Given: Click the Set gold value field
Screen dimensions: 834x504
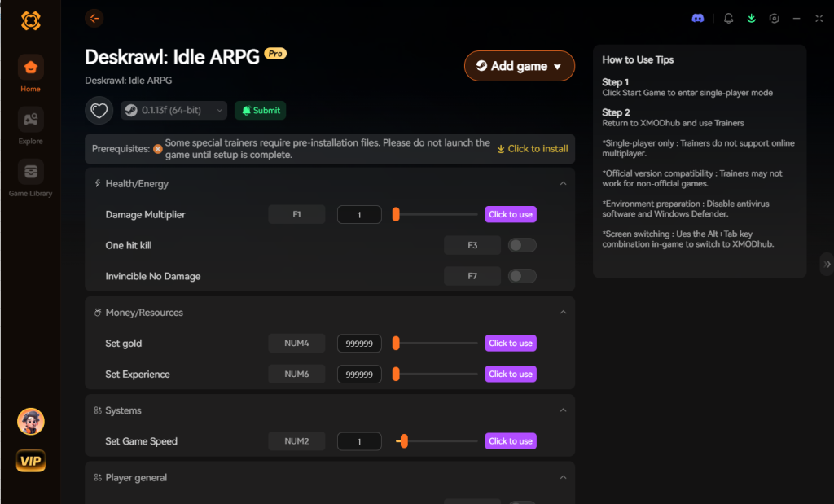Looking at the screenshot, I should click(x=359, y=343).
